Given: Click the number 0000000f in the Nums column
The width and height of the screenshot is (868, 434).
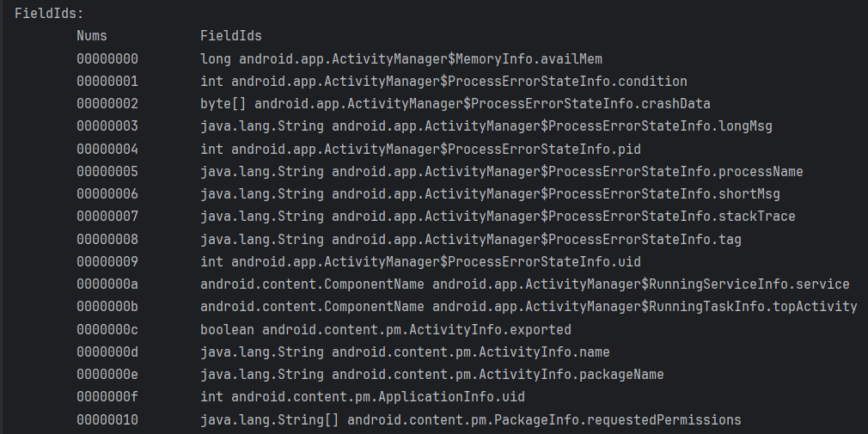Looking at the screenshot, I should click(x=107, y=396).
